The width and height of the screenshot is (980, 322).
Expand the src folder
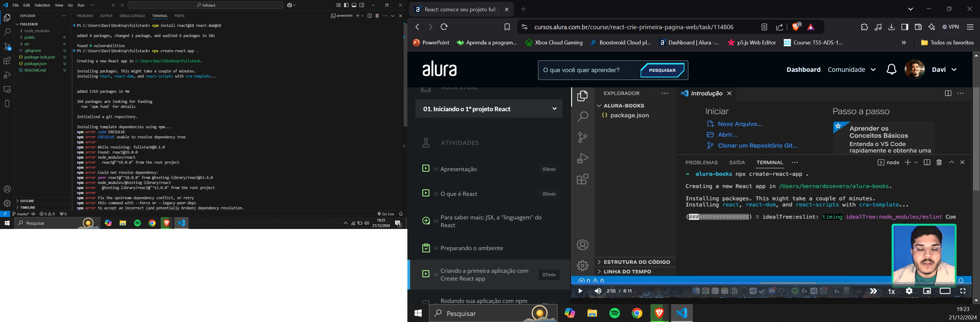pos(27,44)
